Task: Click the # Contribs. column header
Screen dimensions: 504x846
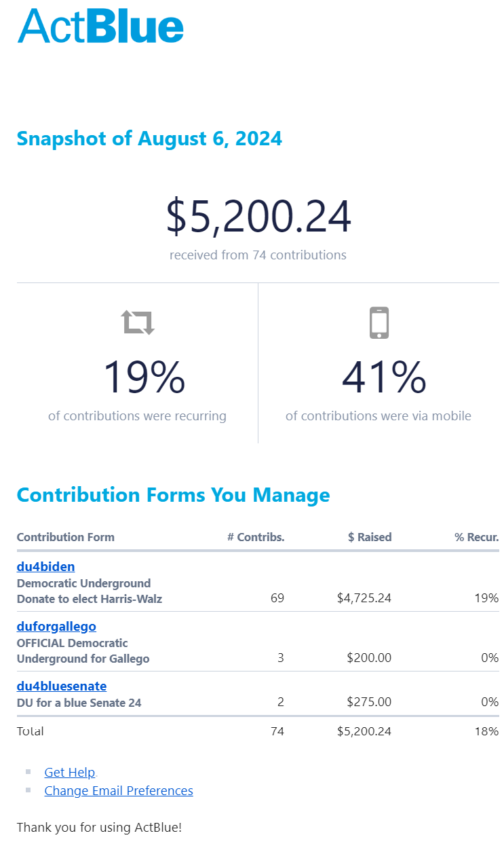Action: point(256,537)
